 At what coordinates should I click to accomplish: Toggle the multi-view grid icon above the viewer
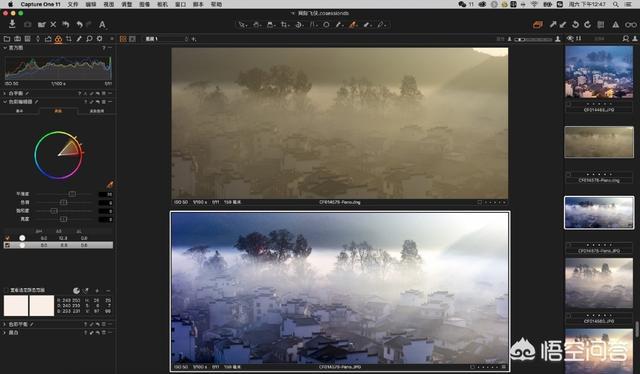point(123,39)
